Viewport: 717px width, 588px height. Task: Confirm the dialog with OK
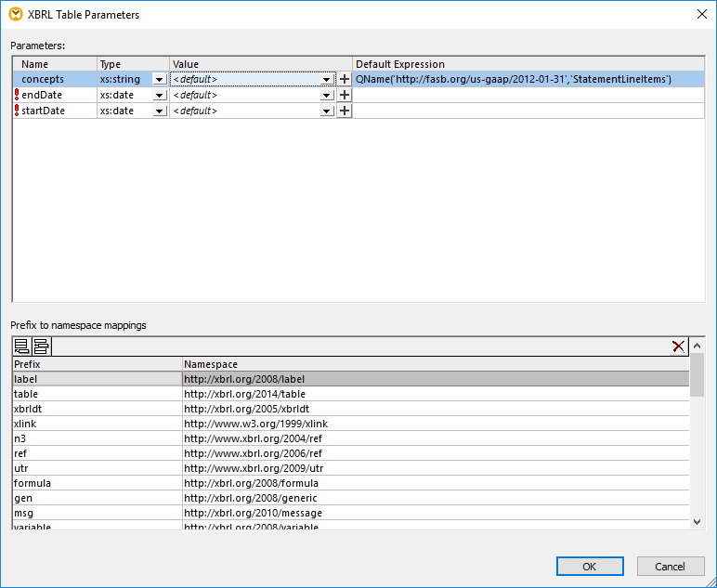(x=590, y=567)
